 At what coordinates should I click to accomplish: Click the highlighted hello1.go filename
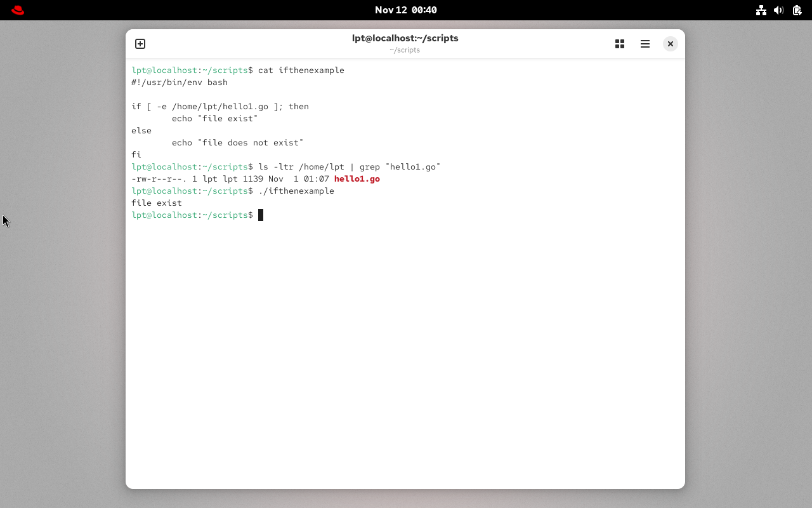click(x=357, y=178)
